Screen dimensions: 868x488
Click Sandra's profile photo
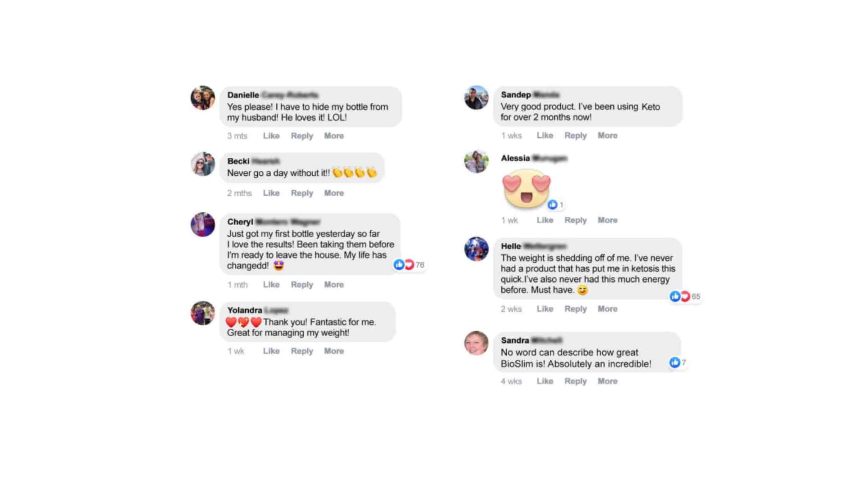point(476,343)
